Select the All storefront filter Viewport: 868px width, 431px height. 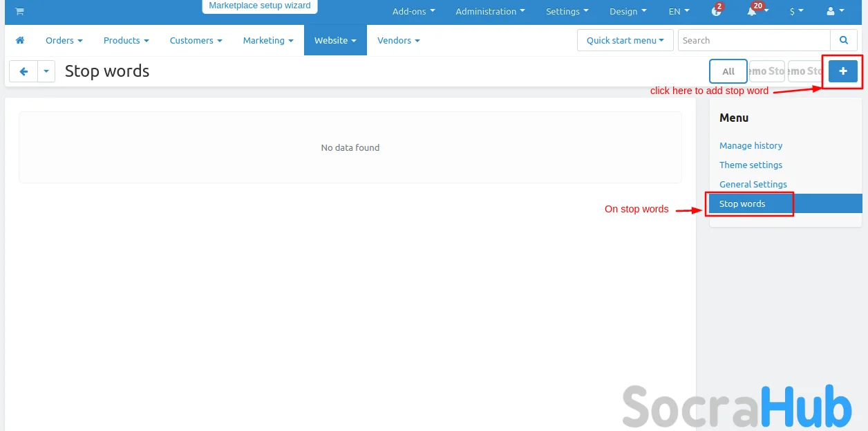(728, 71)
